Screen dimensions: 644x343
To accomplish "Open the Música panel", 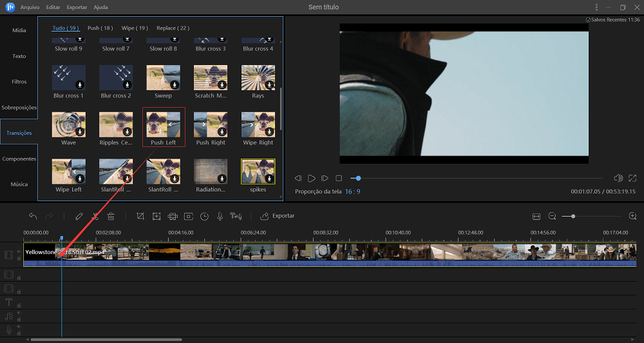I will 19,184.
